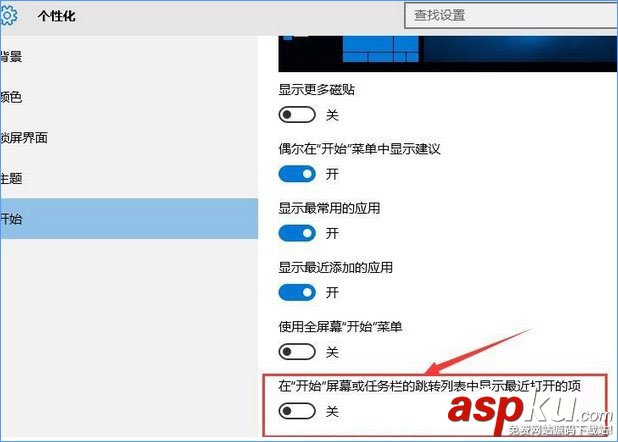Turn off 偶尔在开始菜单中显示建议 toggle
The height and width of the screenshot is (442, 618).
click(x=297, y=174)
